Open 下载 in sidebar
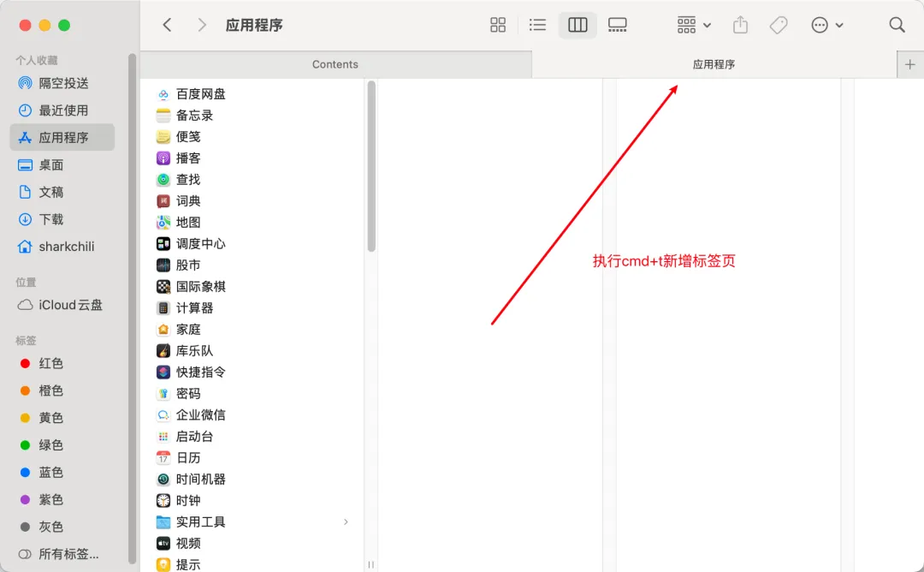Image resolution: width=924 pixels, height=572 pixels. pos(62,219)
